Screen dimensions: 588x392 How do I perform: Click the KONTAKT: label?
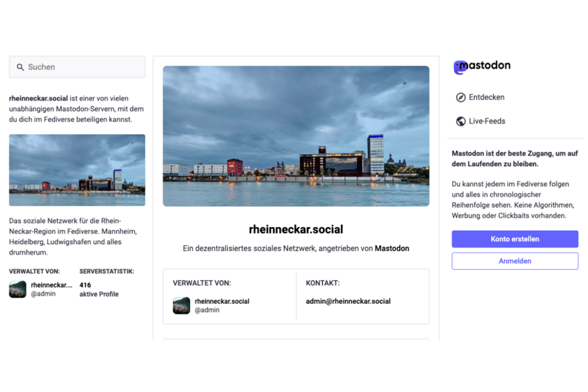(x=323, y=283)
